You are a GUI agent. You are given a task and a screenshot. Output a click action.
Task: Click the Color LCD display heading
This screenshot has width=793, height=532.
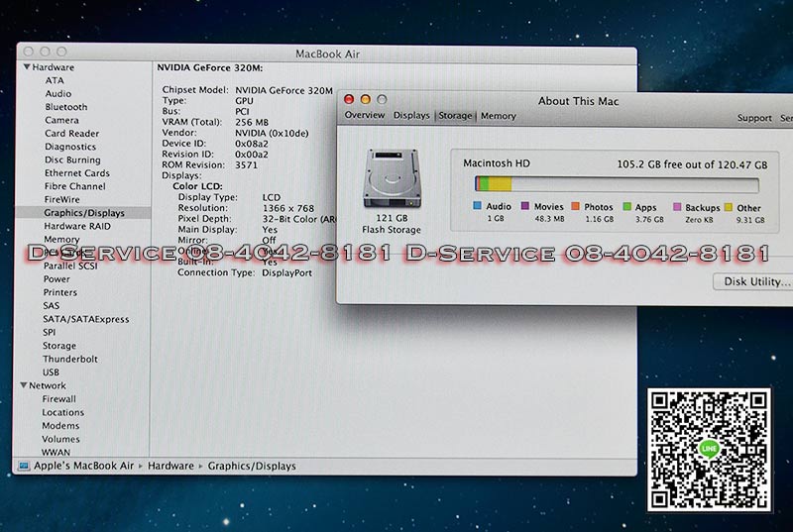click(197, 186)
